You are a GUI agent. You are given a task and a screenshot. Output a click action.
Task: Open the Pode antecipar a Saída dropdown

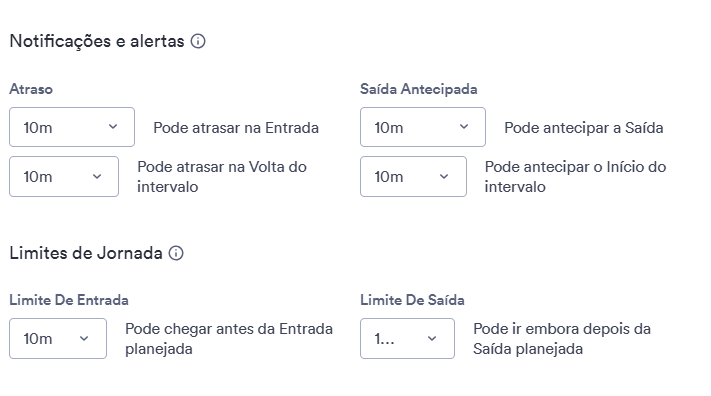pos(423,127)
